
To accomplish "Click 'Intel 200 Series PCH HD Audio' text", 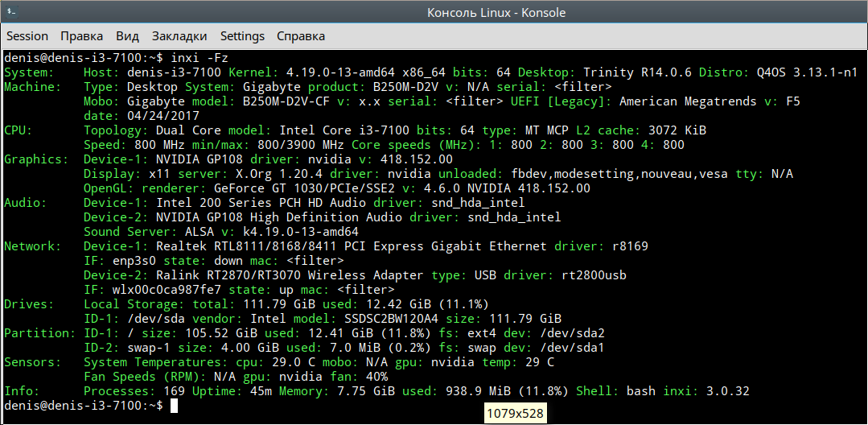I will coord(261,202).
